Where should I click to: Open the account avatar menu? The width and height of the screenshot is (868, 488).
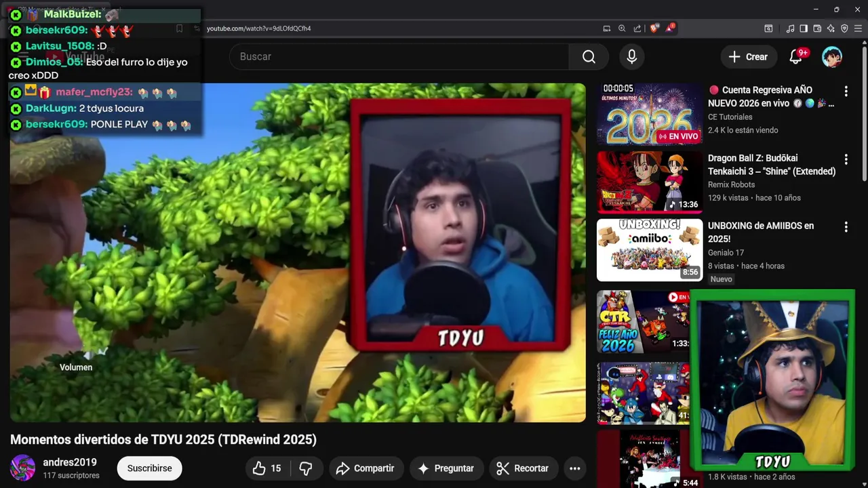(x=832, y=57)
